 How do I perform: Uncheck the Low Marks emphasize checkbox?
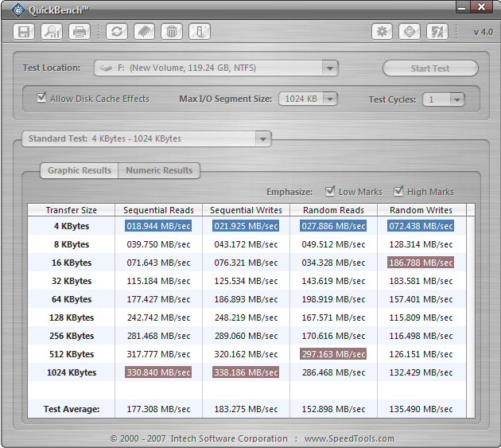330,192
